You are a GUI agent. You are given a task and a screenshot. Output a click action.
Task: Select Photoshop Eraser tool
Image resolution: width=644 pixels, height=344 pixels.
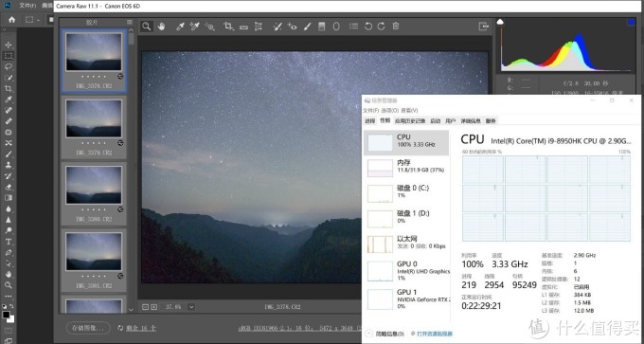pos(9,187)
